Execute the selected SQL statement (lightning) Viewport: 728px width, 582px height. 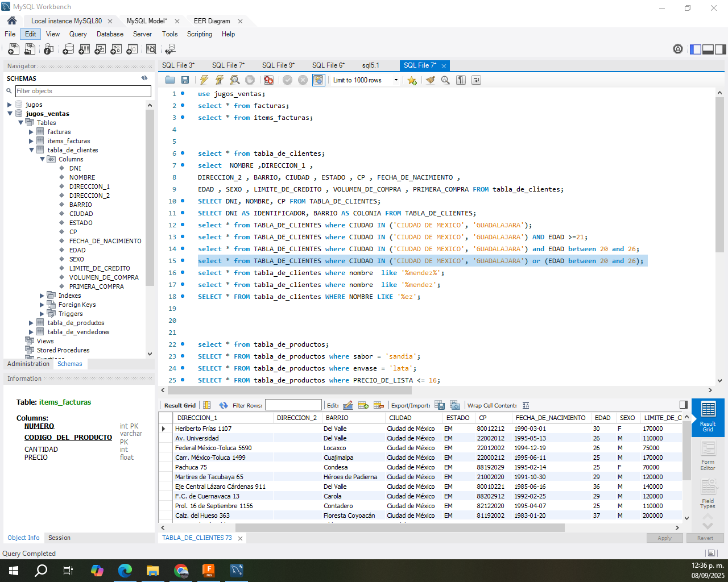[x=204, y=80]
